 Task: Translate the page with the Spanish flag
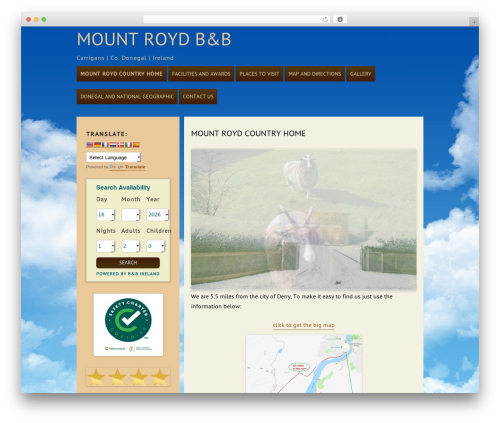click(136, 145)
